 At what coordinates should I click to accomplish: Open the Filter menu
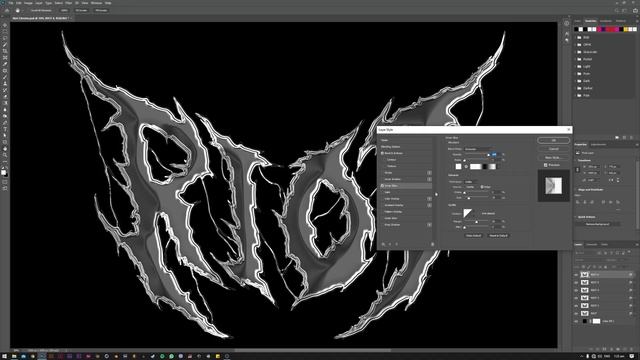tap(69, 3)
